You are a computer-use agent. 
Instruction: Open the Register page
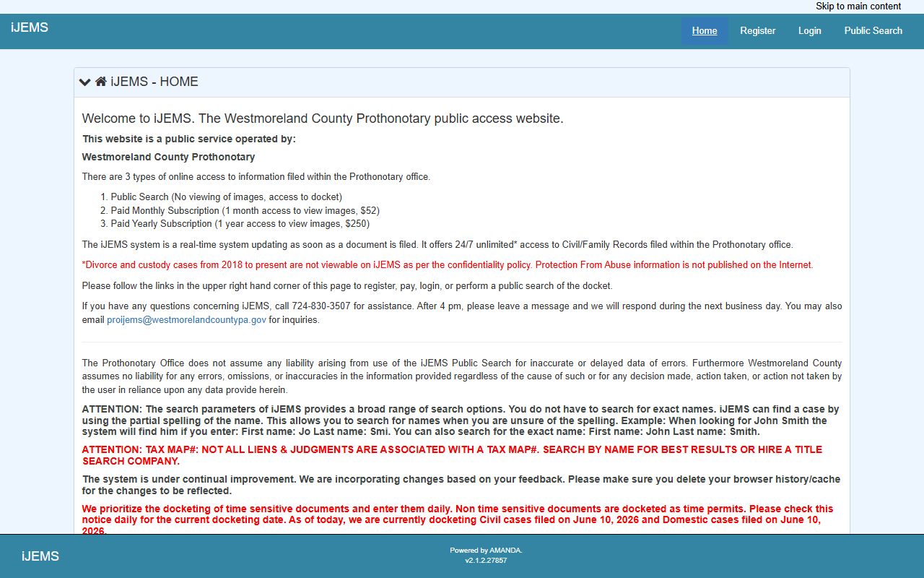758,30
